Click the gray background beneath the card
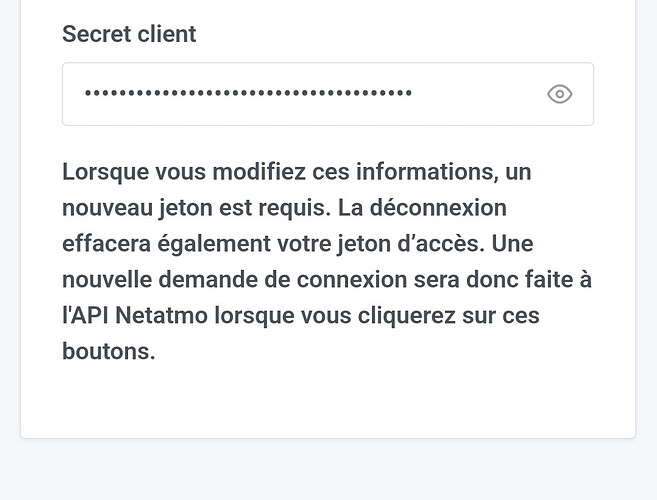 [x=328, y=470]
